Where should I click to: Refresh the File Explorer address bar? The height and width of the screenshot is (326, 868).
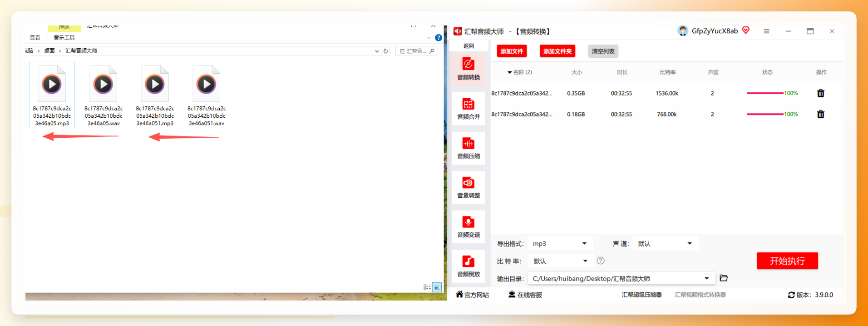[386, 51]
